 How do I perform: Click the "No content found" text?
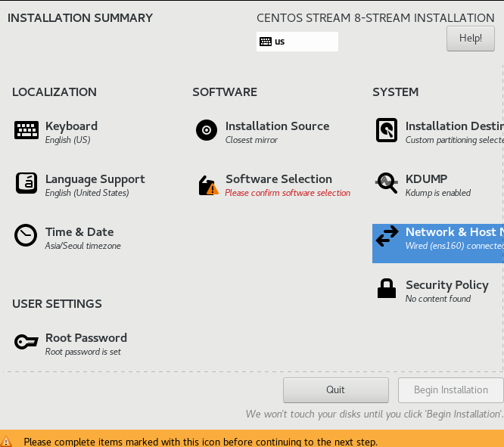[438, 299]
